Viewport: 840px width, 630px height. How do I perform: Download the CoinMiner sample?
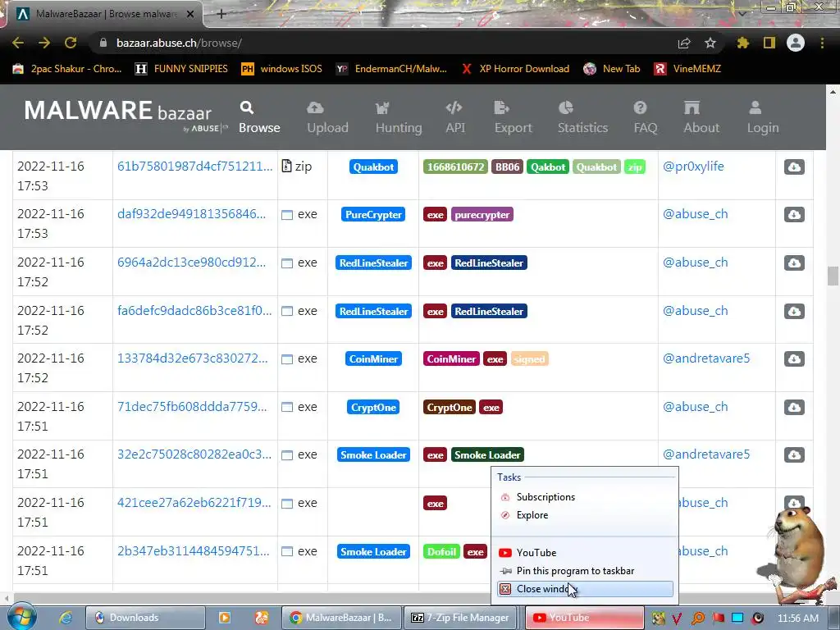coord(794,359)
